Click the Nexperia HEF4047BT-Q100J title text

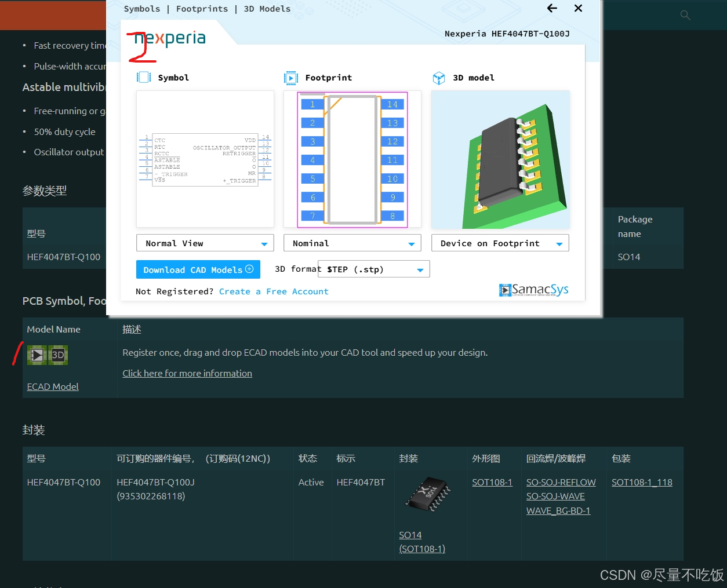pyautogui.click(x=507, y=34)
